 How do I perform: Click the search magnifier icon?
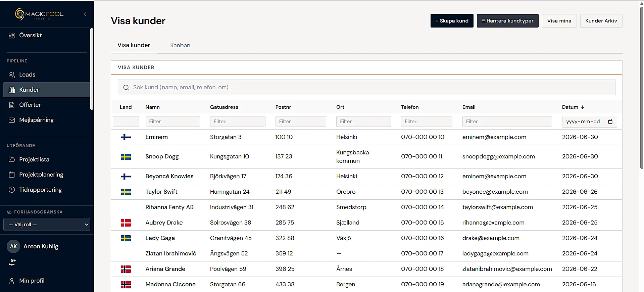tap(126, 88)
